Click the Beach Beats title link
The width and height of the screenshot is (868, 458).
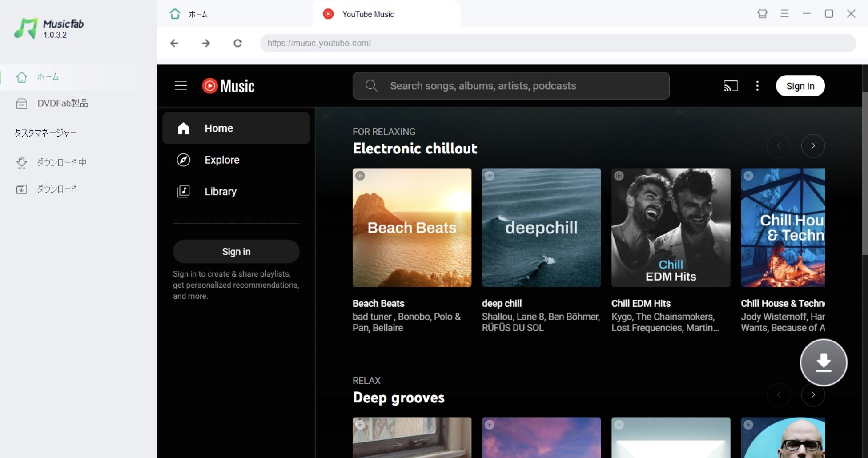tap(378, 303)
